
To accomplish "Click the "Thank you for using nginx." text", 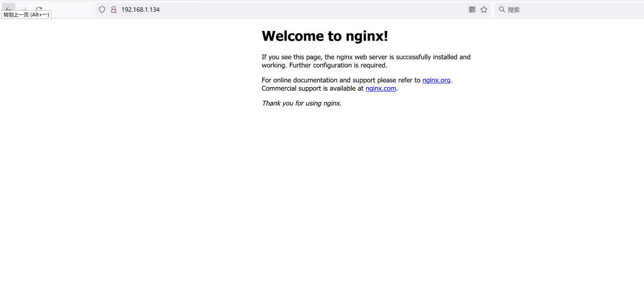I will pyautogui.click(x=302, y=103).
